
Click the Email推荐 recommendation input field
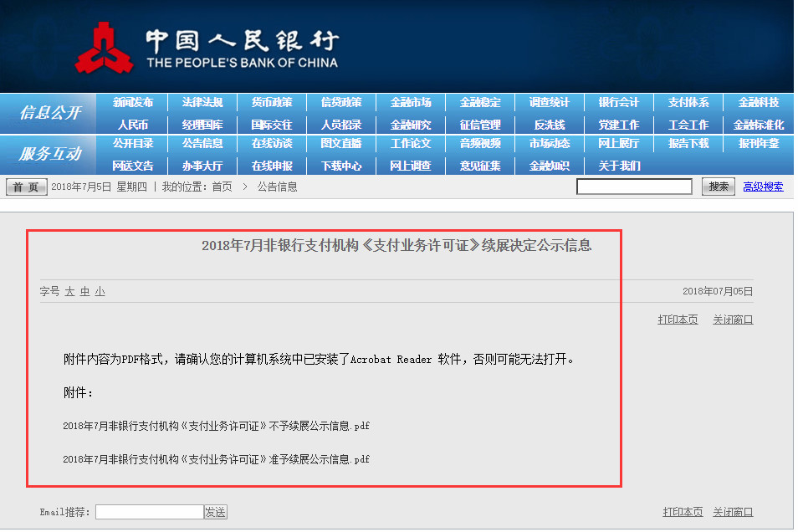(x=147, y=511)
